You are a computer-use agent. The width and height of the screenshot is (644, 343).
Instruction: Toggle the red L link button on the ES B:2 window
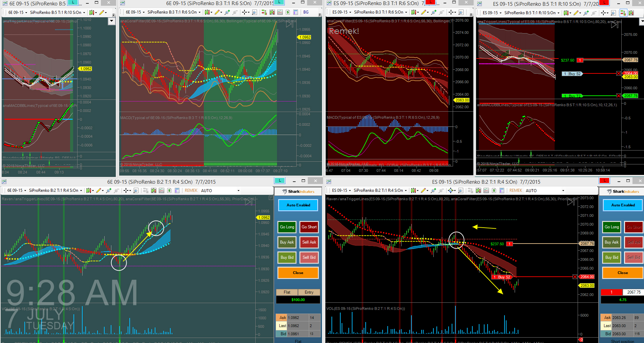point(604,181)
